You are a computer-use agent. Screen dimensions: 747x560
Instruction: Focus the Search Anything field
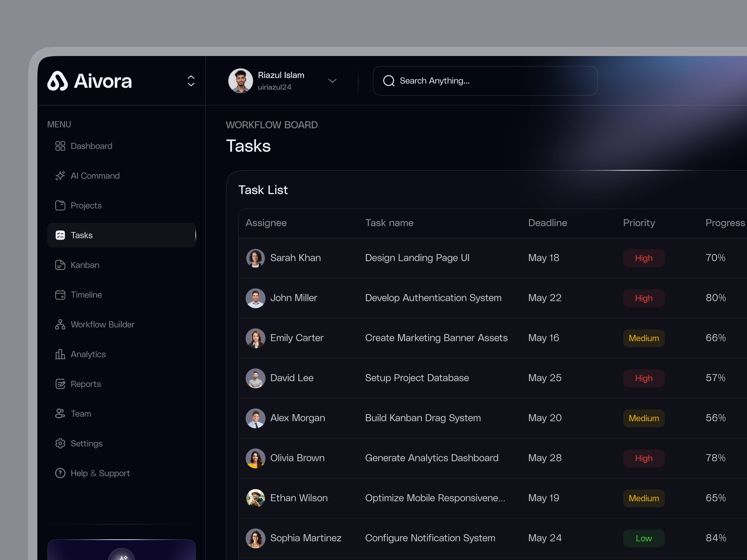(485, 81)
